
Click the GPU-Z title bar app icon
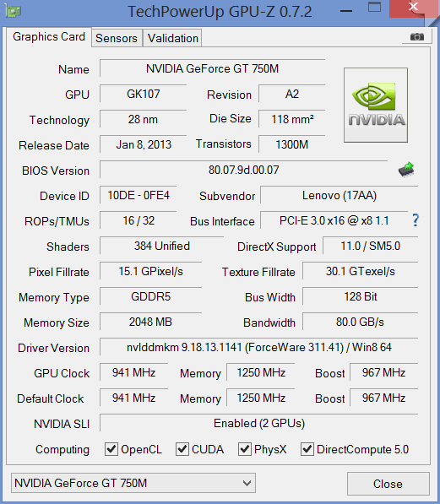click(14, 12)
